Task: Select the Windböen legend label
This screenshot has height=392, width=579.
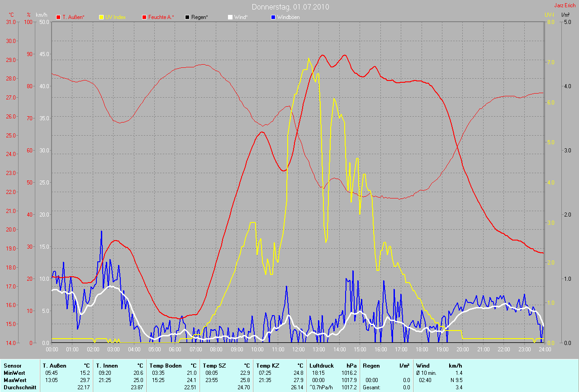Action: click(x=289, y=17)
